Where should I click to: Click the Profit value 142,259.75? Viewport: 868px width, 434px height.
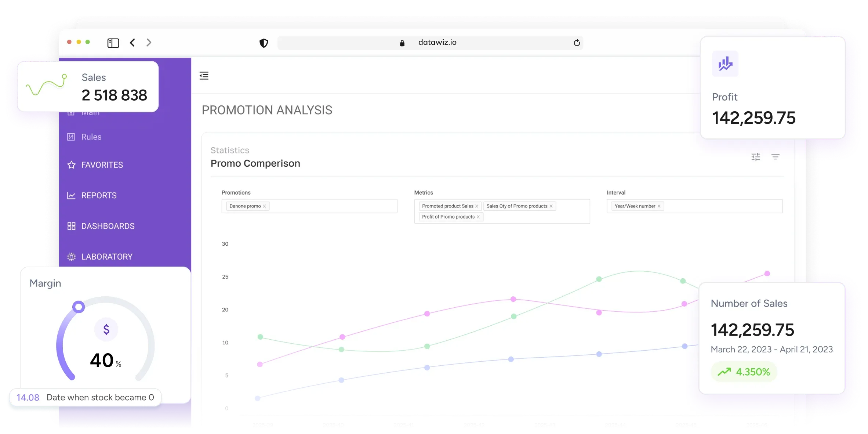pos(754,118)
